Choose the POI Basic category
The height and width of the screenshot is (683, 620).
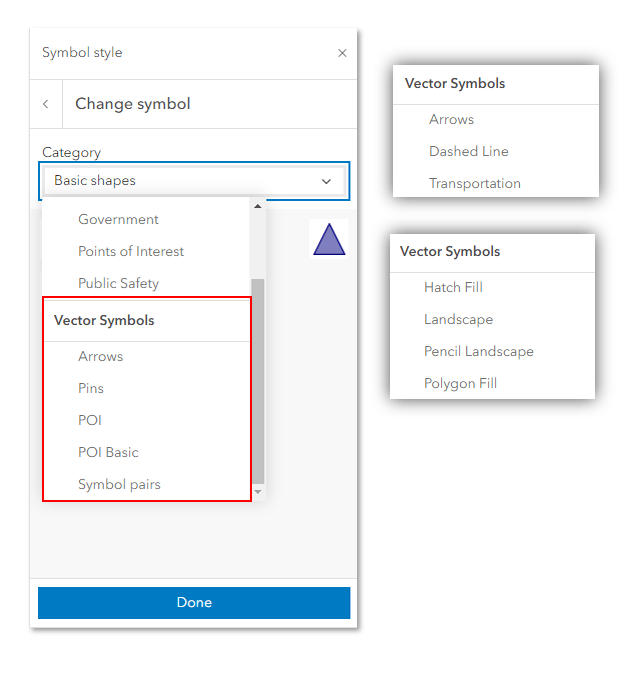[x=108, y=452]
